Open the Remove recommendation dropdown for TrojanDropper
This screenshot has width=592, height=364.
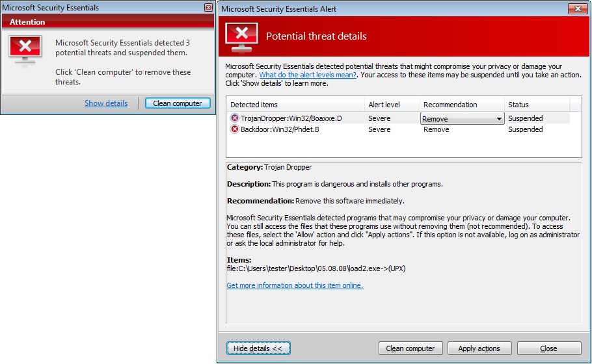[x=462, y=119]
